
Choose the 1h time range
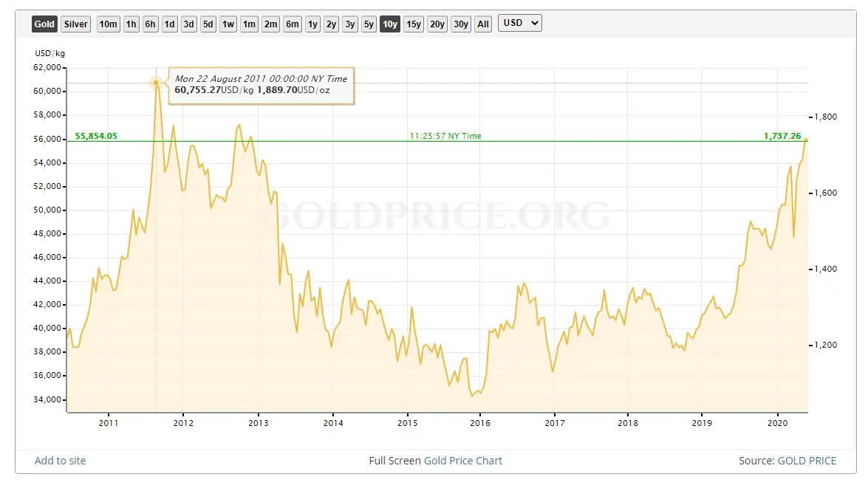[x=131, y=24]
